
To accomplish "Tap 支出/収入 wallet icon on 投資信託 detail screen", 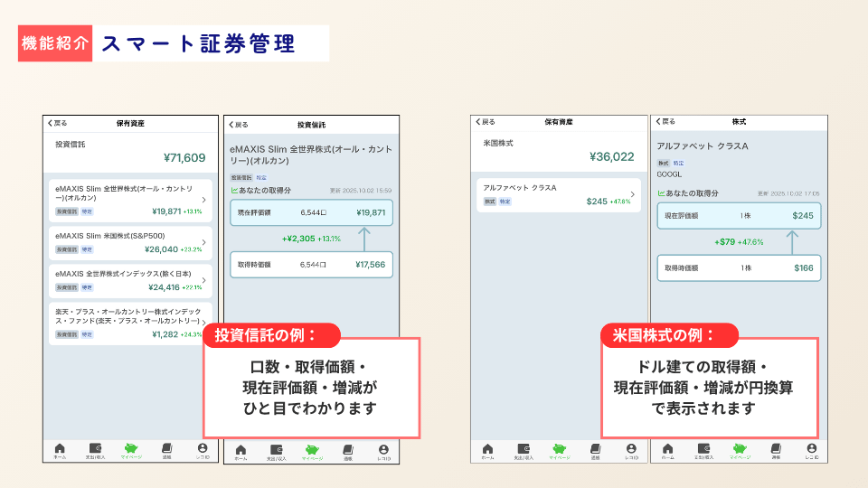I will pyautogui.click(x=276, y=450).
